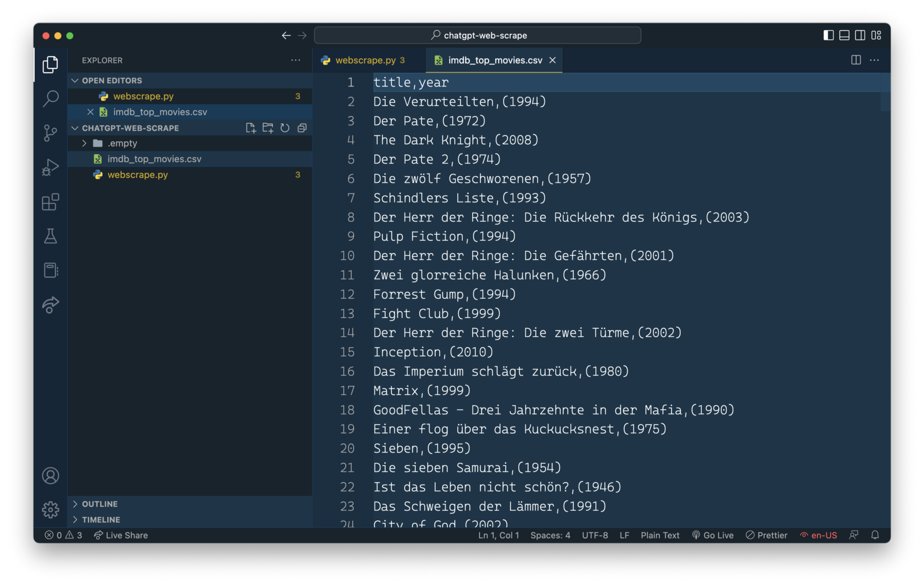The width and height of the screenshot is (924, 587).
Task: Click the title,year header line
Action: (411, 82)
